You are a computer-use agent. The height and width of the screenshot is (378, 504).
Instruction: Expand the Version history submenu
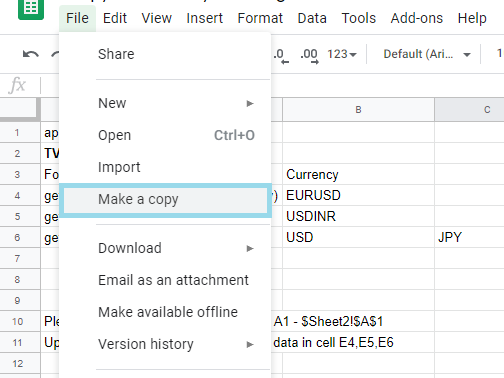(165, 344)
